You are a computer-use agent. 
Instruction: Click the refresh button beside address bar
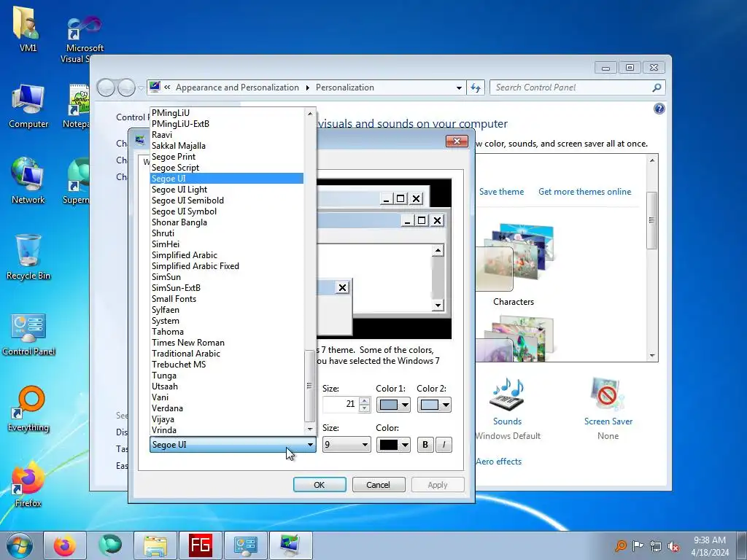[x=476, y=87]
